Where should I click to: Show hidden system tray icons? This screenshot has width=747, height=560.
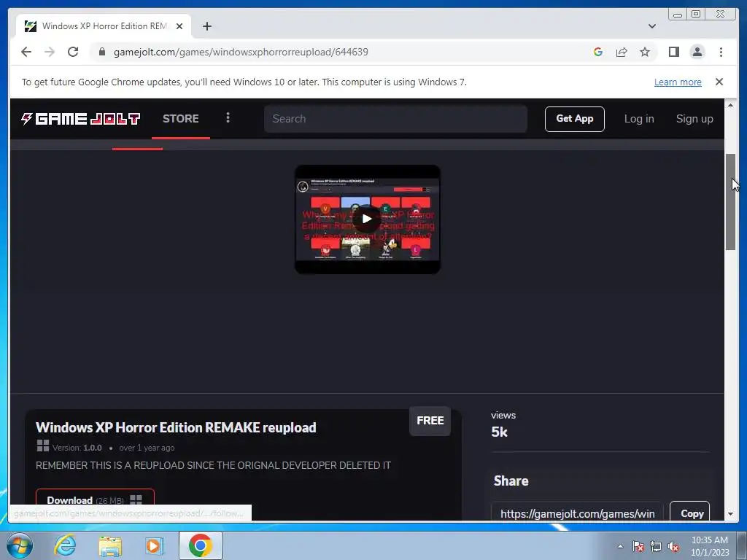(620, 546)
